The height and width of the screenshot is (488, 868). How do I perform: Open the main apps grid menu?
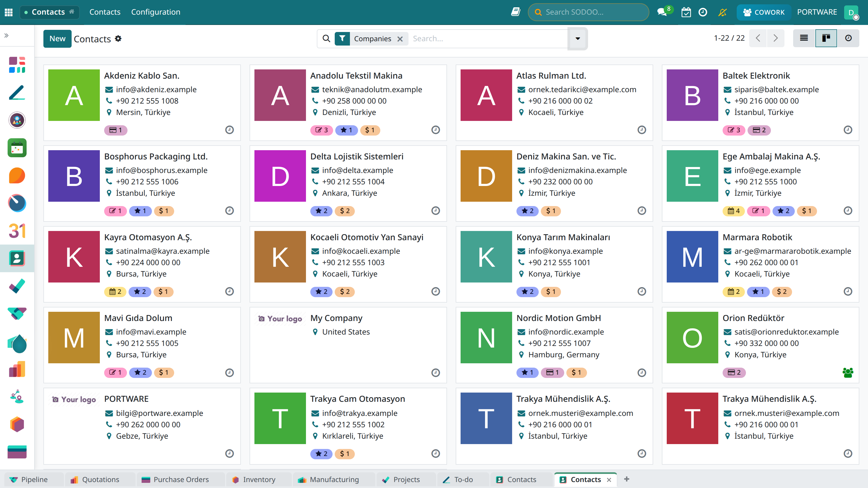[x=9, y=12]
